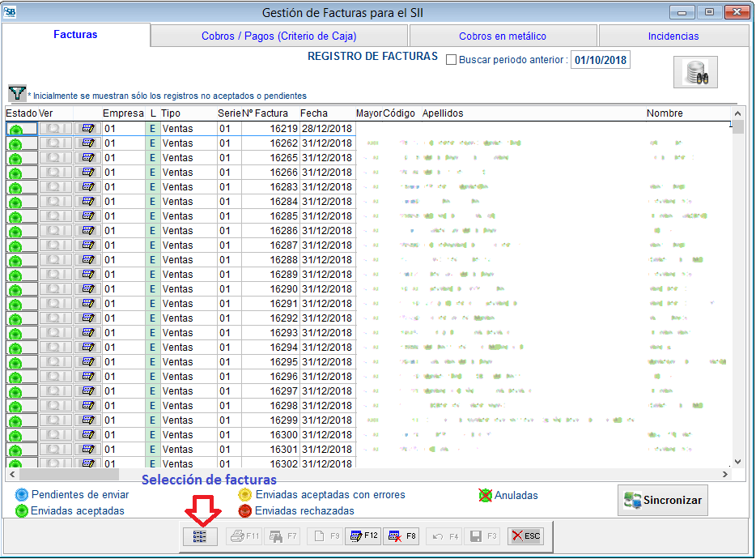Click the period date field 01/10/2018
The width and height of the screenshot is (756, 559).
pos(600,60)
